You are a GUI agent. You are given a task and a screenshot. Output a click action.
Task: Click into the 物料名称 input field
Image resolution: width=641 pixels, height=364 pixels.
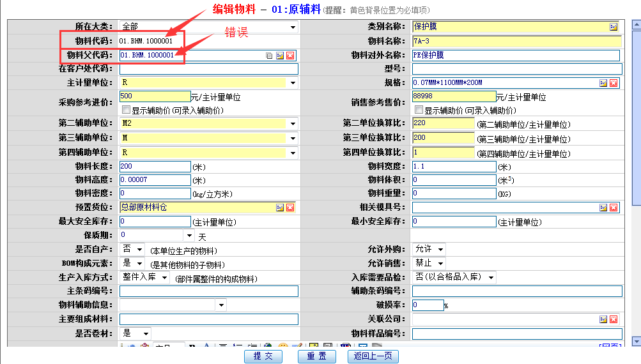(x=516, y=42)
